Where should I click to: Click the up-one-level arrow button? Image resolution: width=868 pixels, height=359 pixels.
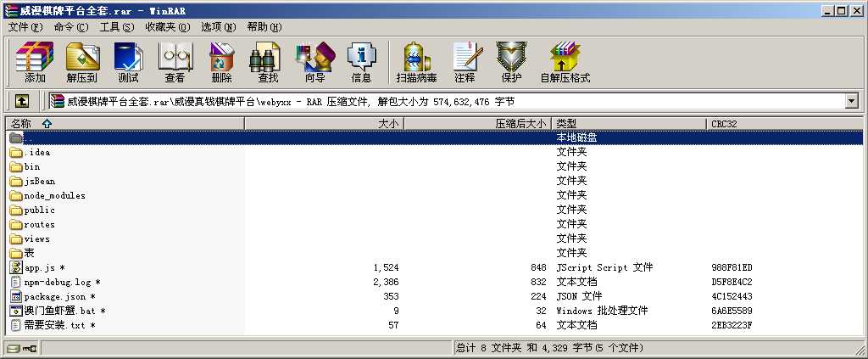click(21, 101)
